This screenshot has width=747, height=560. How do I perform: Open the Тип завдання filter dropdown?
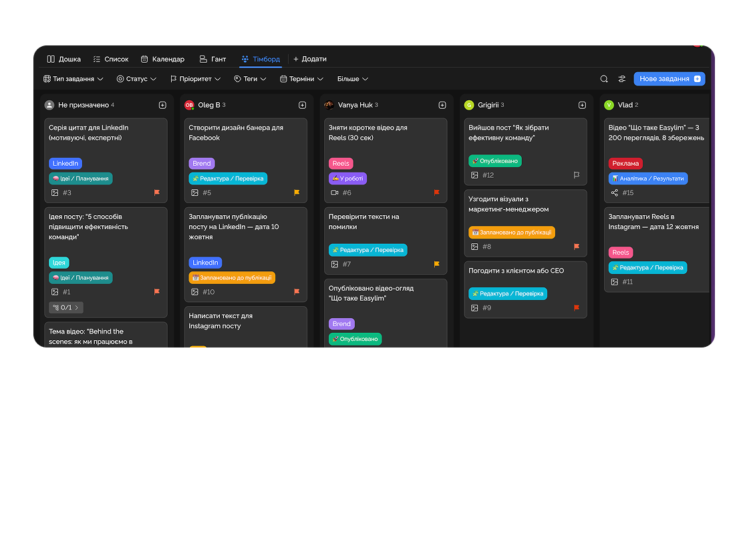point(73,79)
